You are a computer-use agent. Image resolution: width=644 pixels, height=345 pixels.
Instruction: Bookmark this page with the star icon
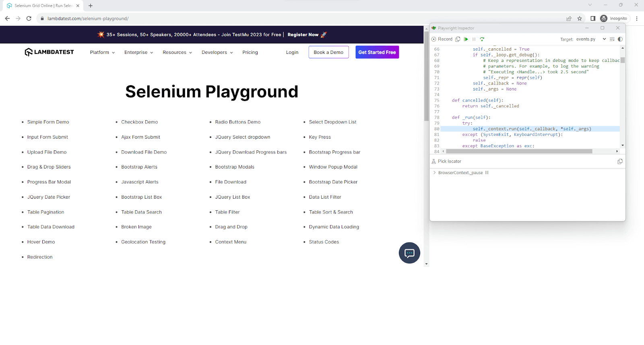coord(580,18)
